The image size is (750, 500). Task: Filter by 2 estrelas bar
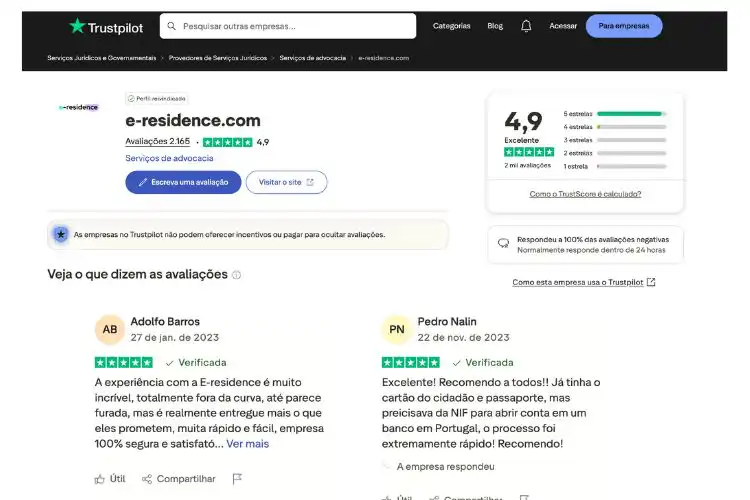615,153
